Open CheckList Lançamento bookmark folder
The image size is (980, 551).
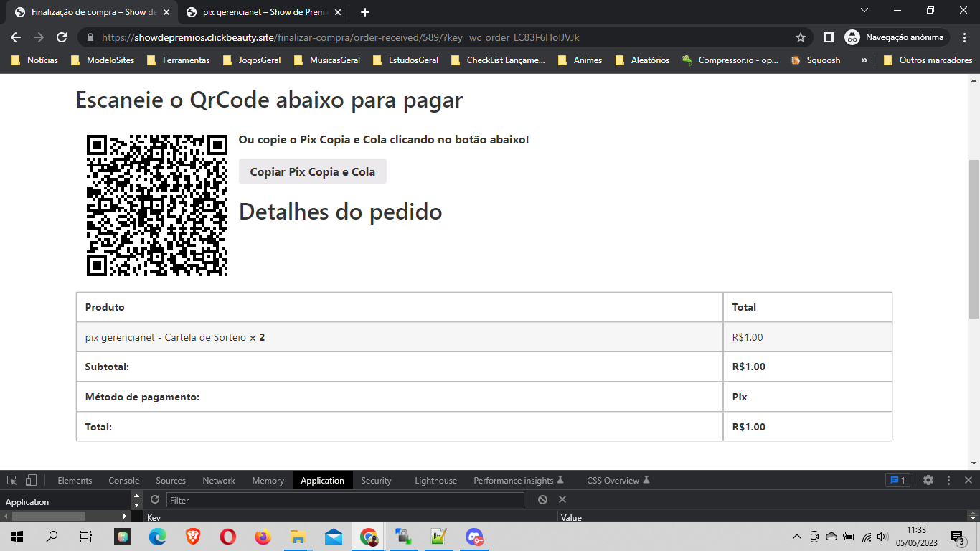[x=498, y=60]
